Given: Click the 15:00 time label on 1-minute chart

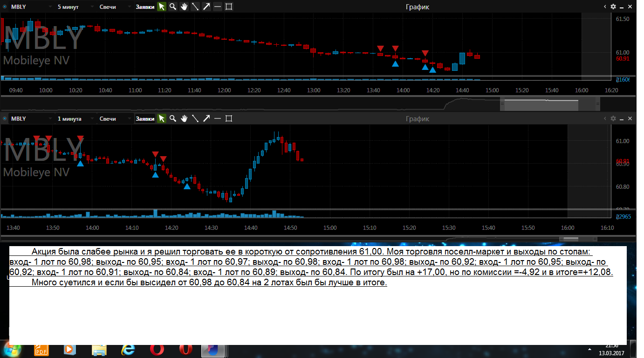Looking at the screenshot, I should click(x=330, y=228).
